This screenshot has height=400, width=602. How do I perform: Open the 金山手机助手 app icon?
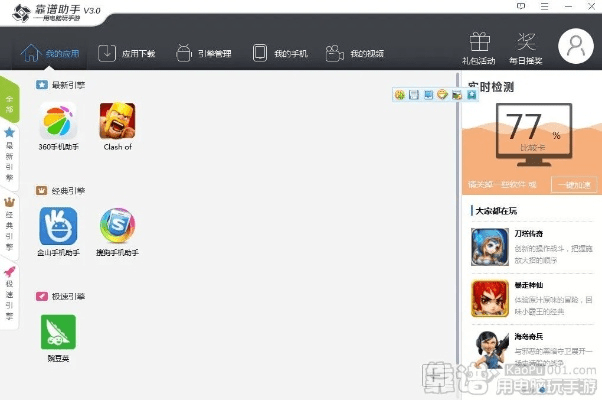57,226
